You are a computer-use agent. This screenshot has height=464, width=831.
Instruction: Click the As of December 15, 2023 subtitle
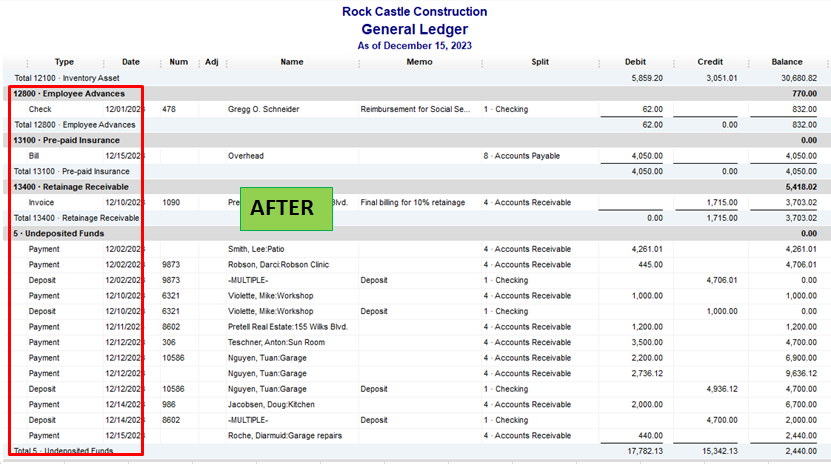coord(414,46)
